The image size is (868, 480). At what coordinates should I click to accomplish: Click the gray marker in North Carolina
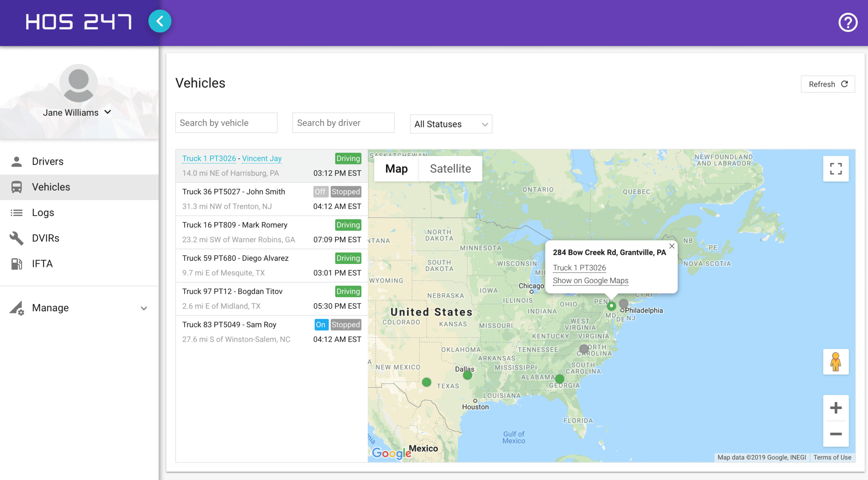(584, 349)
